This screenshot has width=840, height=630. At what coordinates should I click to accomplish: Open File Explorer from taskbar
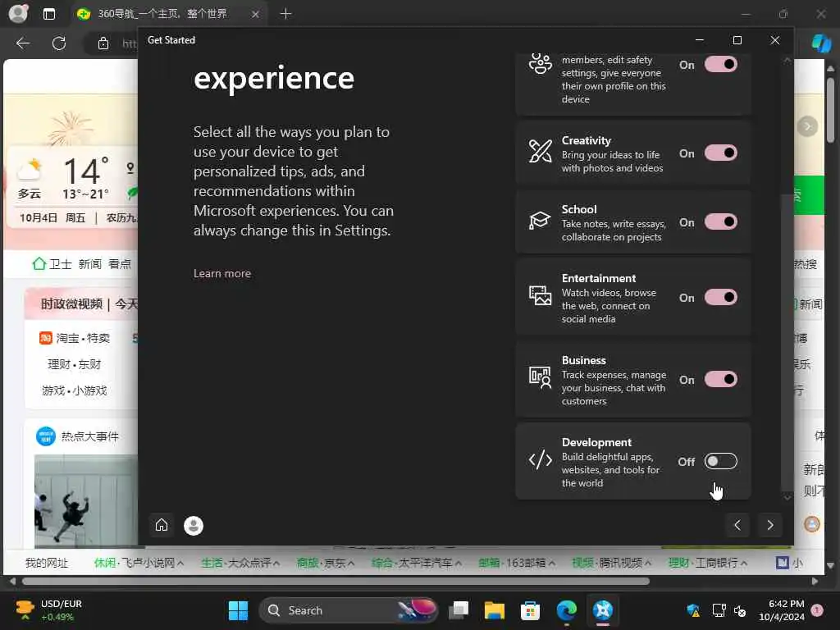pyautogui.click(x=494, y=610)
